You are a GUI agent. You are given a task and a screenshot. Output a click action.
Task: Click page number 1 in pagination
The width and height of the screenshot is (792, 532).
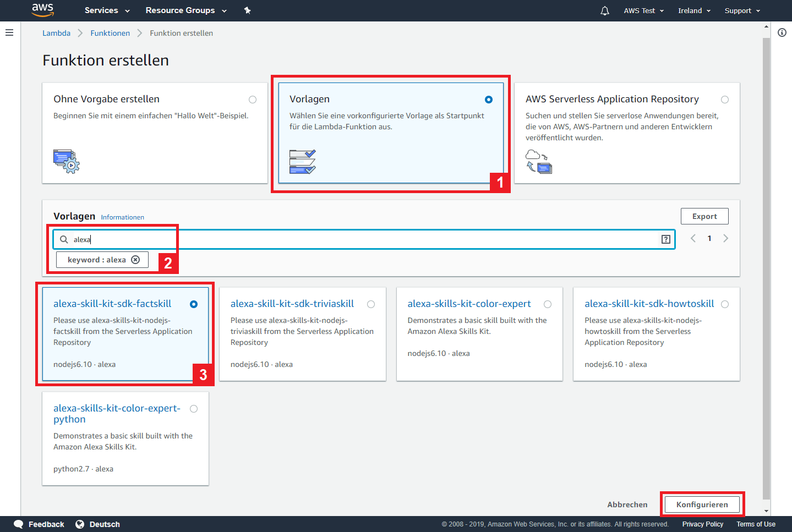709,238
